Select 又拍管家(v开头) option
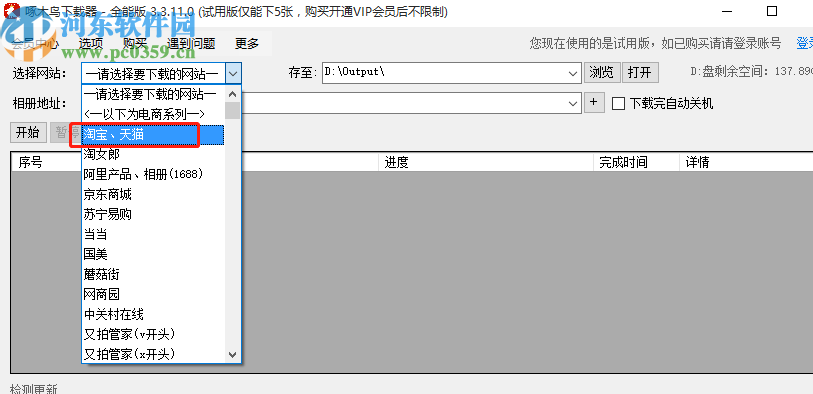 point(153,334)
